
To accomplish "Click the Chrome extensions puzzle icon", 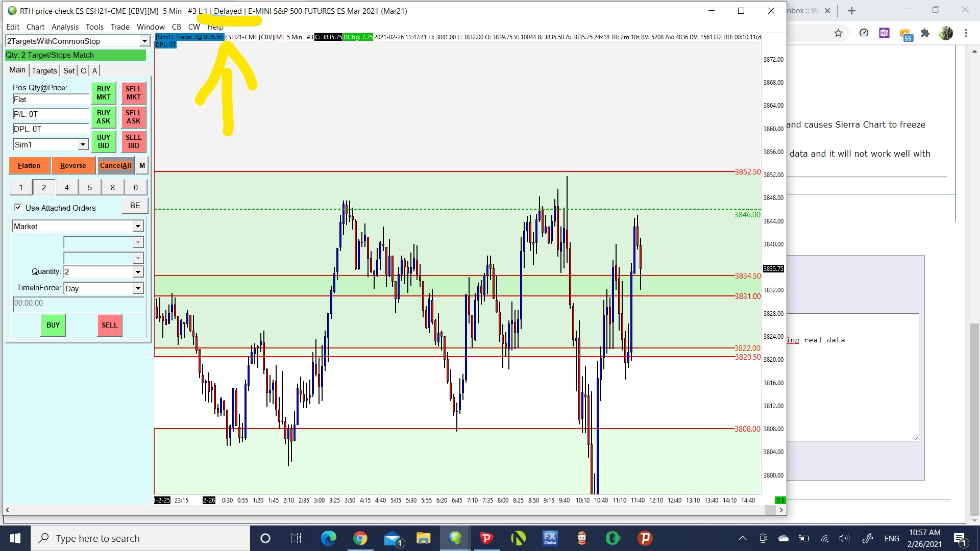I will click(925, 33).
